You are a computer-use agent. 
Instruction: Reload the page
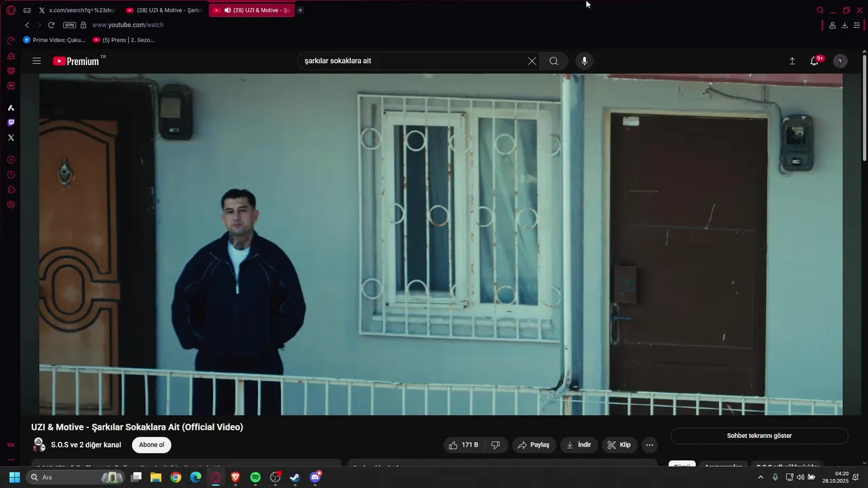(51, 25)
